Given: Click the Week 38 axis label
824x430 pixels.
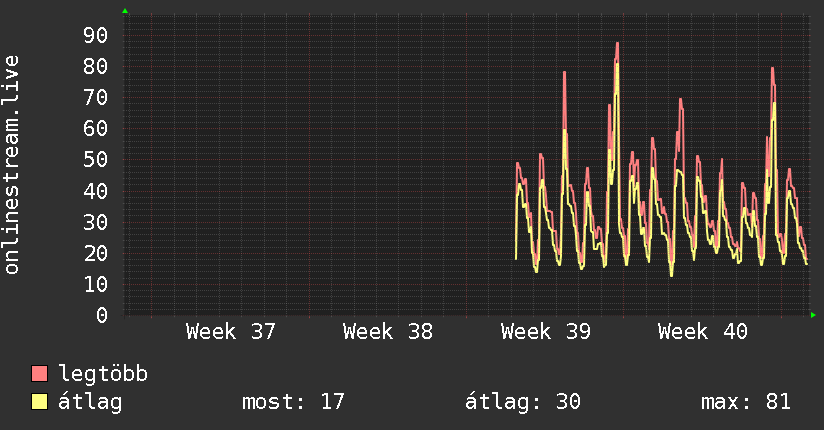Looking at the screenshot, I should click(x=388, y=332).
